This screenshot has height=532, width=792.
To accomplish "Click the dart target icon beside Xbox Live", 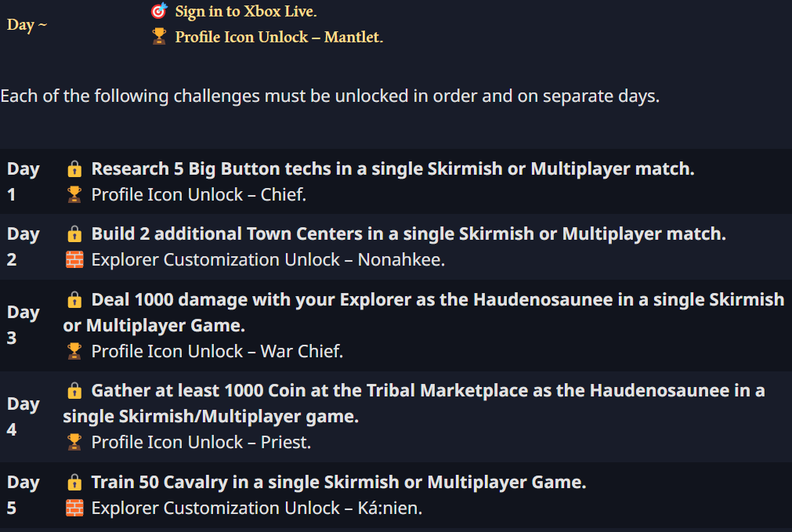I will [x=159, y=11].
